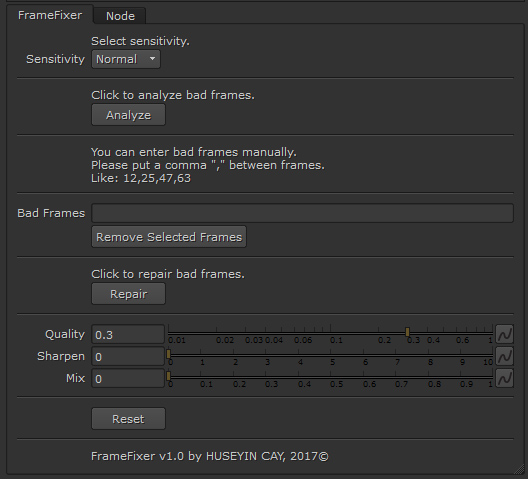Click the Reset button
Viewport: 528px width, 479px height.
(128, 419)
